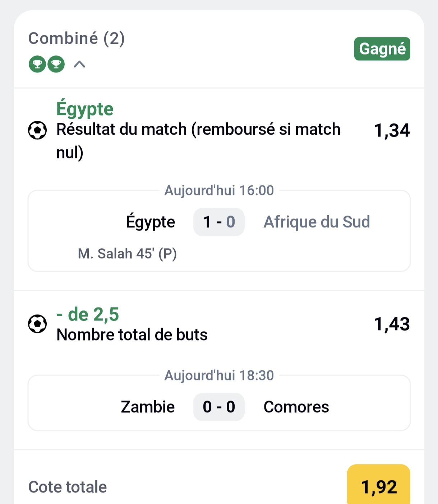438x504 pixels.
Task: Select the green Égypte selection label
Action: (85, 109)
